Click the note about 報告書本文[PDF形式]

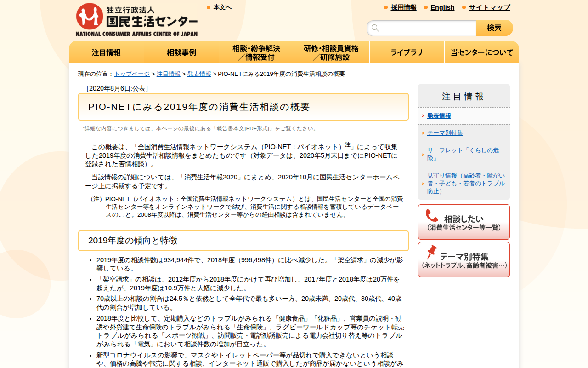pos(200,129)
